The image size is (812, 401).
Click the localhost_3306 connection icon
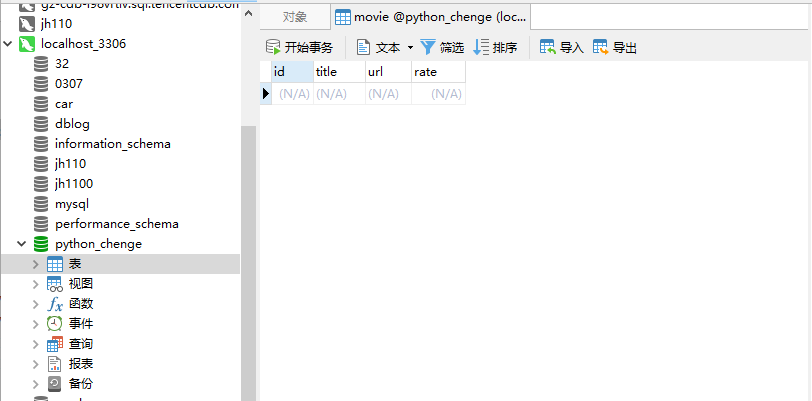point(26,44)
